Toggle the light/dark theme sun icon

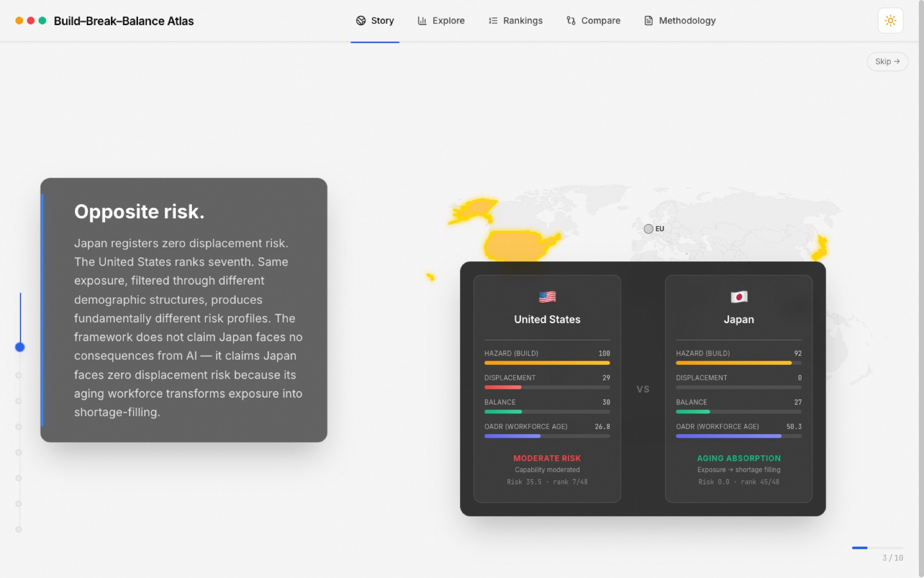point(890,21)
